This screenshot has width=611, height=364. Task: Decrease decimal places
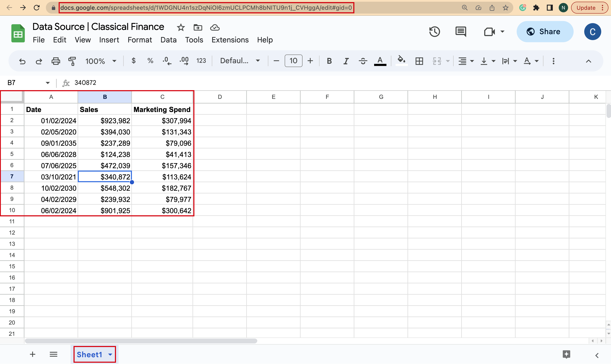[x=167, y=61]
